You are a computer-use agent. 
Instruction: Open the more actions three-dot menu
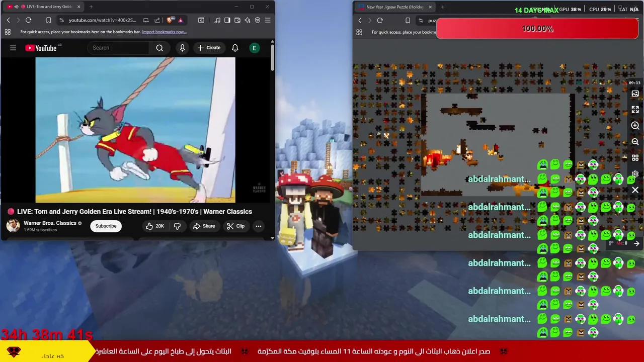click(x=258, y=226)
